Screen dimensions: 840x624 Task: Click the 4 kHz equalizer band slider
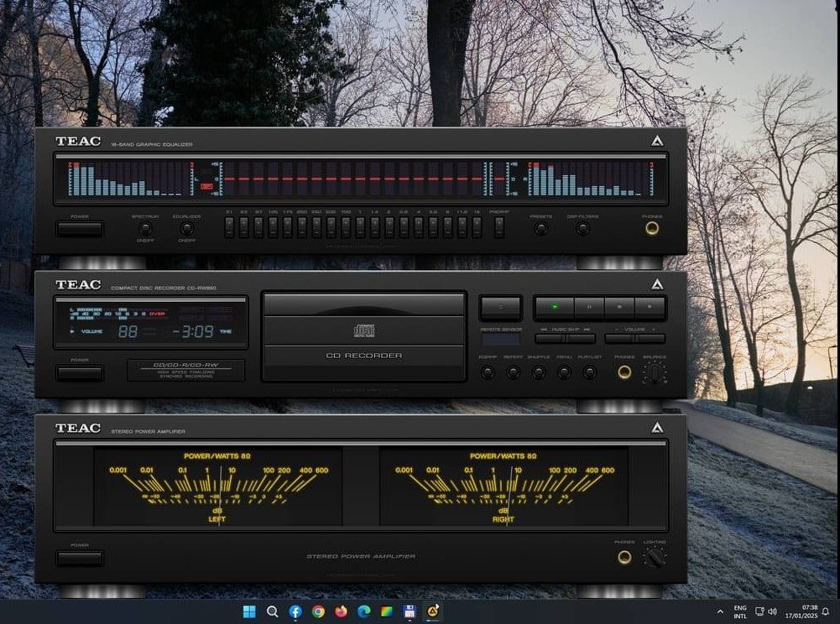tap(419, 227)
